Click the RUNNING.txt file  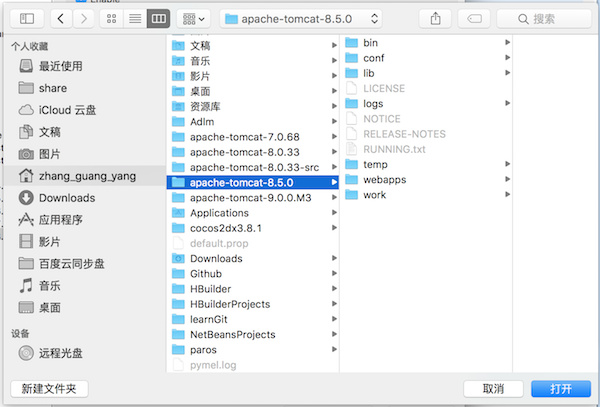426,149
